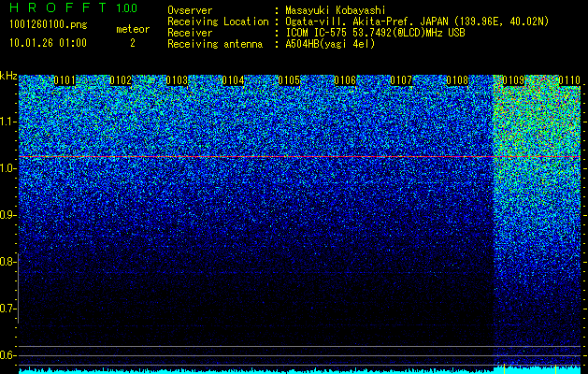Click the 0101 time marker label
This screenshot has width=588, height=374.
(x=65, y=80)
